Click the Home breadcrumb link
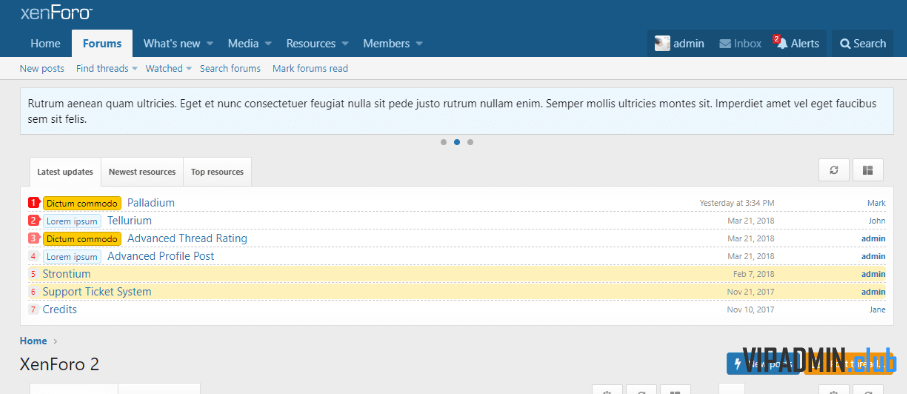Viewport: 907px width, 394px height. point(33,341)
